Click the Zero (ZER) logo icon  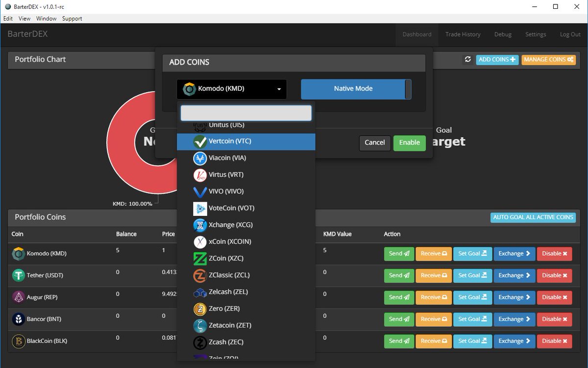[x=200, y=309]
